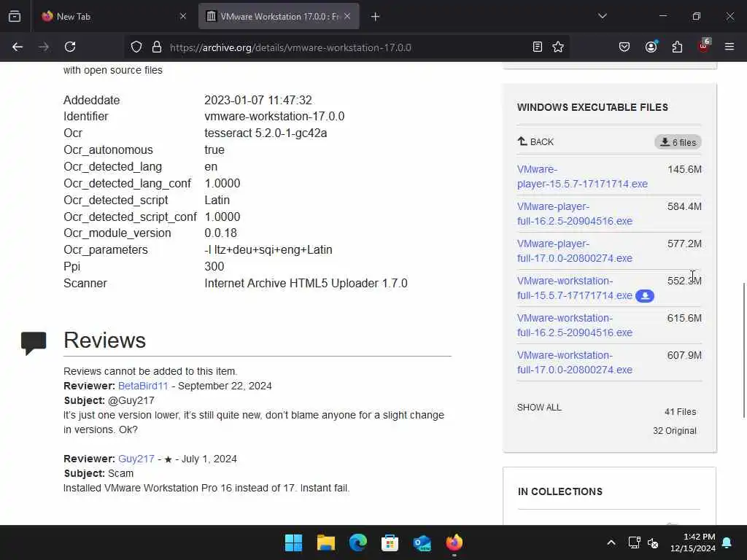Close the VMware Workstation 17.0.0 tab
The height and width of the screenshot is (560, 747).
click(347, 16)
